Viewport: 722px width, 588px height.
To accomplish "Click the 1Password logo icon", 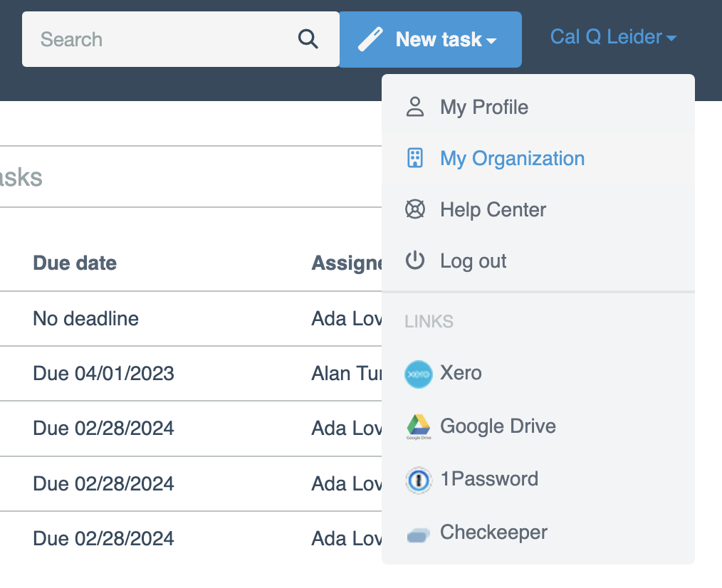I will click(x=418, y=480).
